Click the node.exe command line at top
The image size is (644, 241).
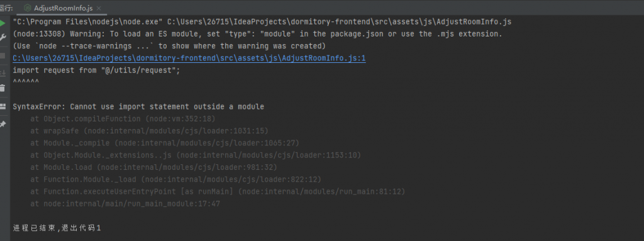pos(262,22)
